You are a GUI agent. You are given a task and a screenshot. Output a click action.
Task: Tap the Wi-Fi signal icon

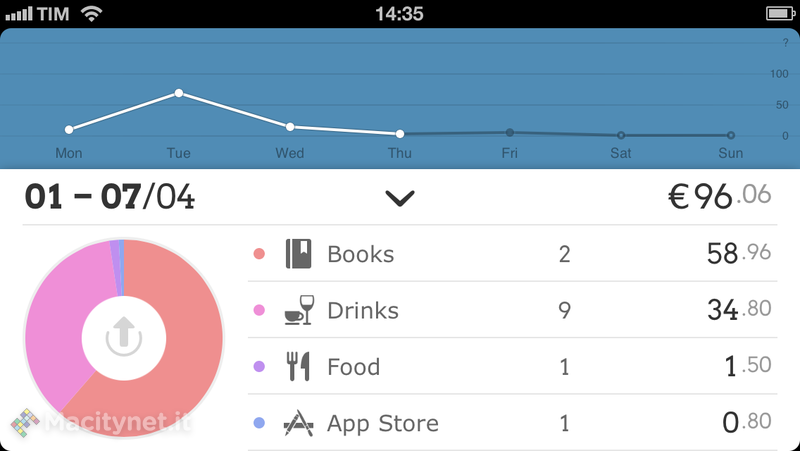(92, 13)
